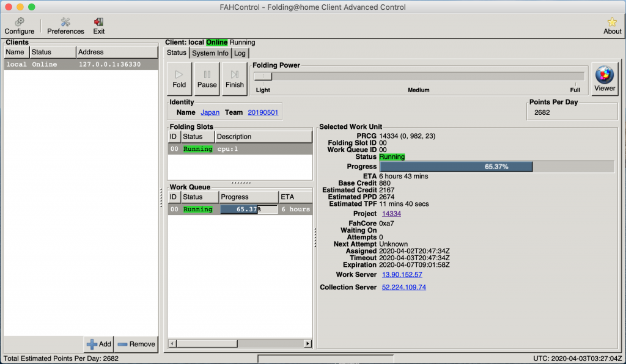Screen dimensions: 626x364
Task: Click the Exit toolbar icon
Action: click(98, 26)
